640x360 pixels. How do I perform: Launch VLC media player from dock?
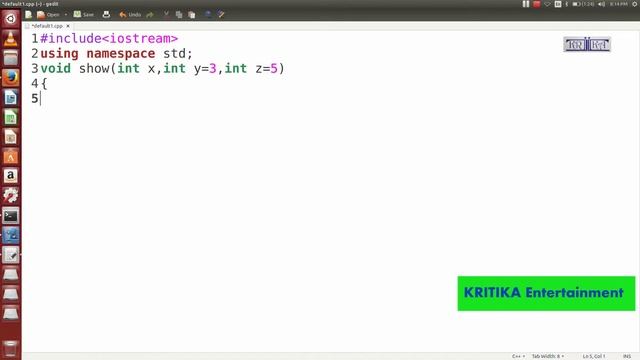(x=11, y=39)
